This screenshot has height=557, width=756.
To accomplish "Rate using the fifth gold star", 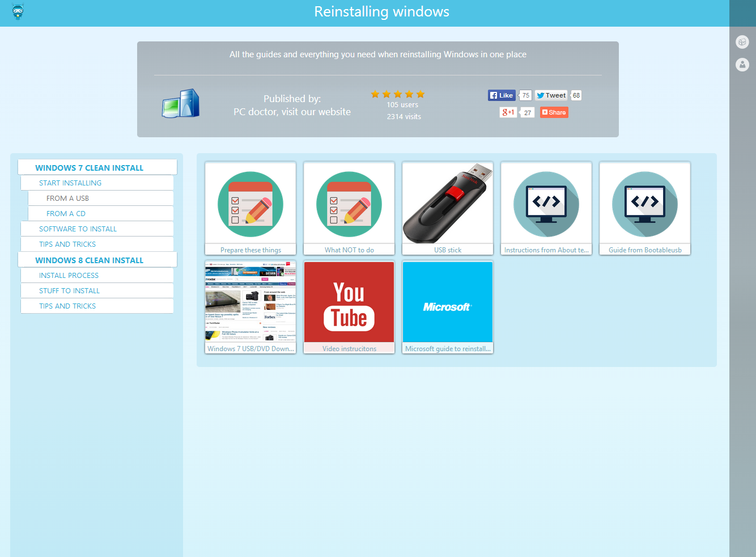I will [x=421, y=94].
